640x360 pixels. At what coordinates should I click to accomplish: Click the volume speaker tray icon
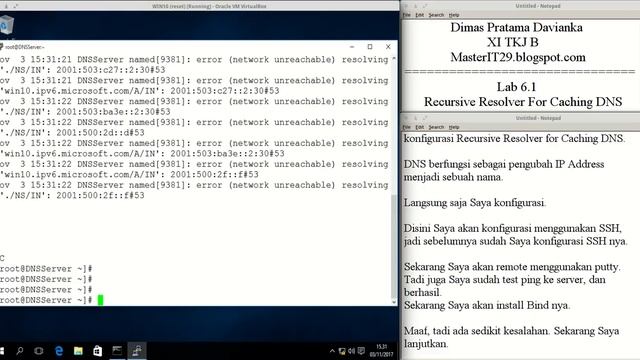click(351, 351)
